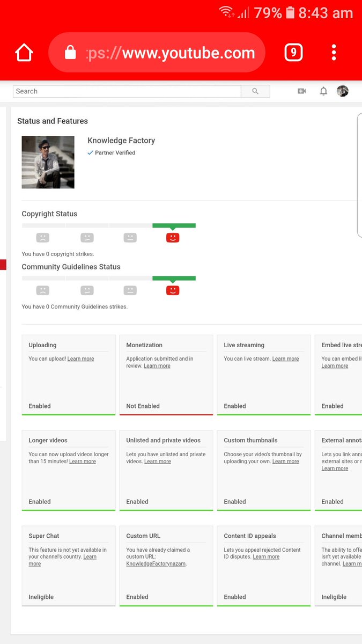Click the search magnifier button
362x644 pixels.
tap(255, 91)
